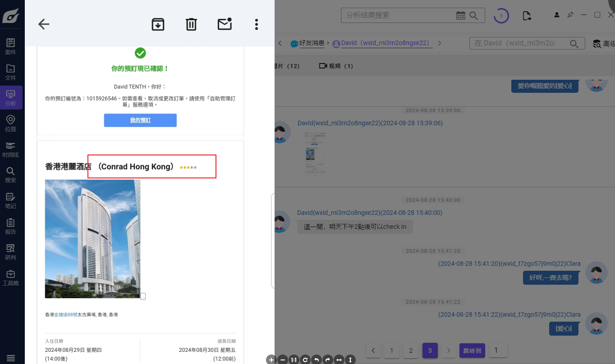Mark the email unread with the envelope icon

click(x=225, y=24)
